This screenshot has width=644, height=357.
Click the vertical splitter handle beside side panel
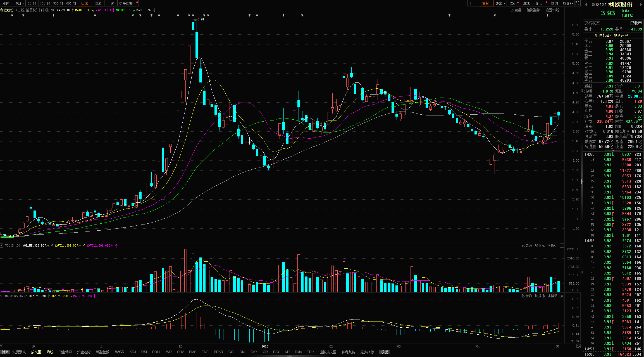coord(582,182)
